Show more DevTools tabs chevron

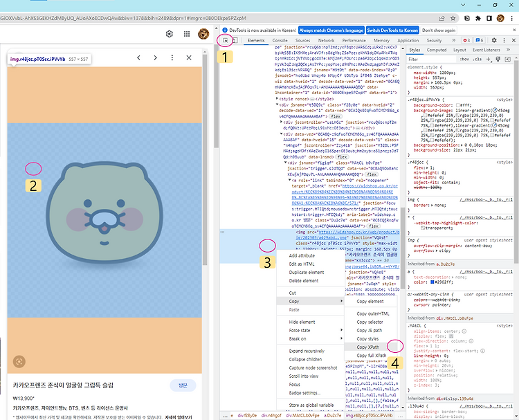[x=453, y=40]
